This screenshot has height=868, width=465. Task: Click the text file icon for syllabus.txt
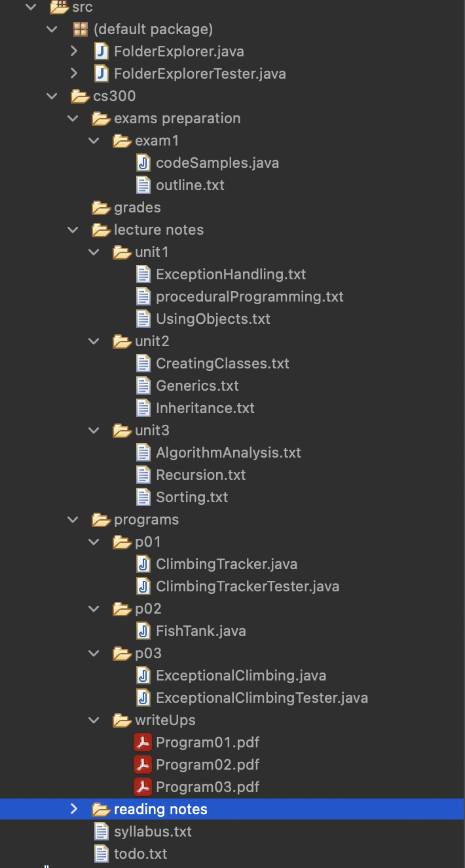pos(100,831)
